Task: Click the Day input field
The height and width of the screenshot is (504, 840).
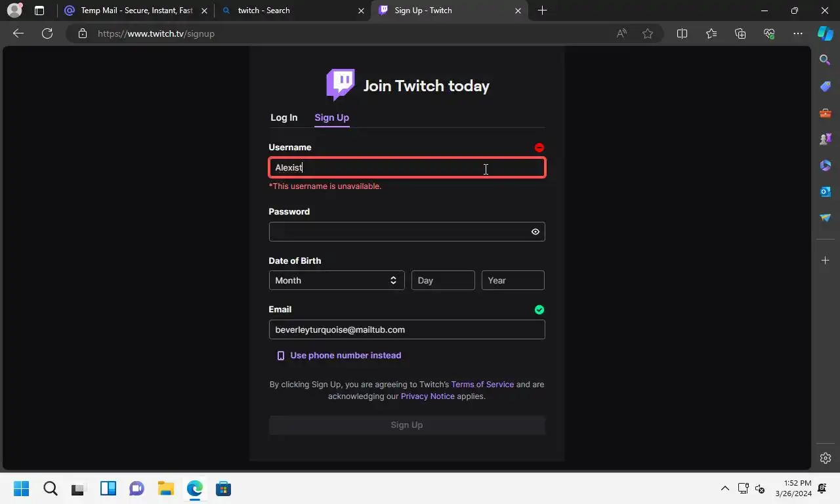Action: pos(443,280)
